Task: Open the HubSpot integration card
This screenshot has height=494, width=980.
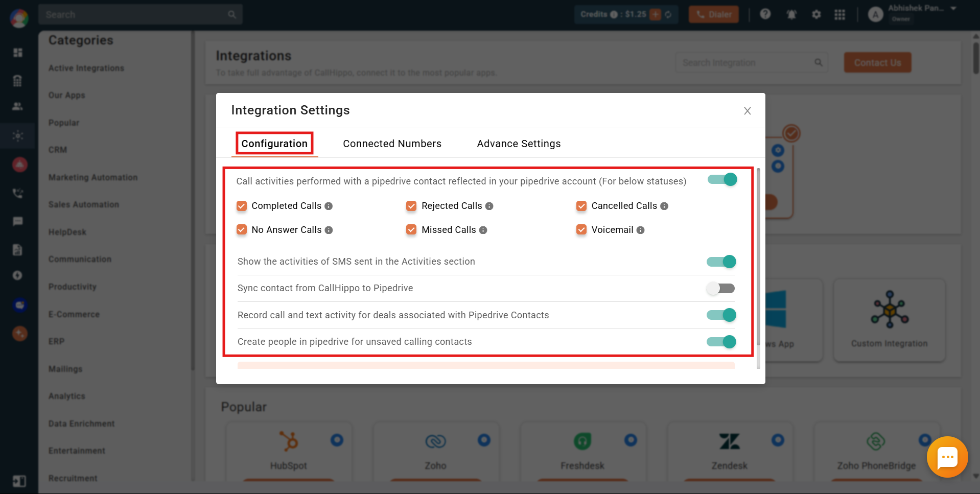Action: pos(289,452)
